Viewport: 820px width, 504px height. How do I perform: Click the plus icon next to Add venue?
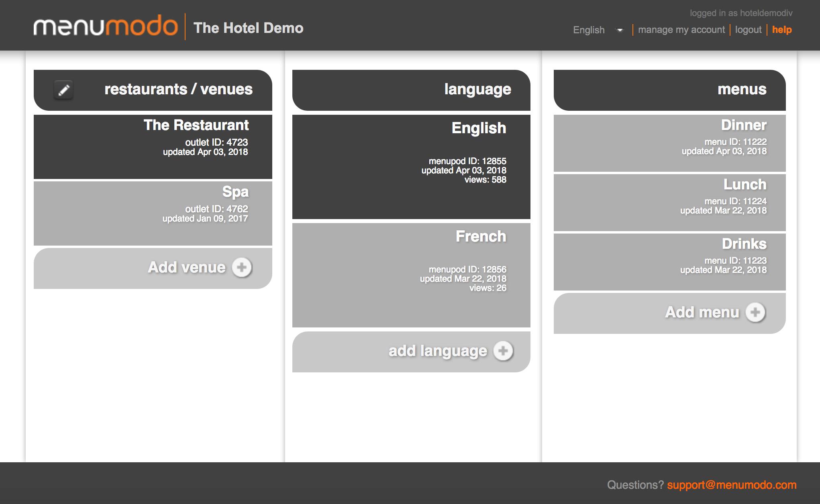pos(242,267)
